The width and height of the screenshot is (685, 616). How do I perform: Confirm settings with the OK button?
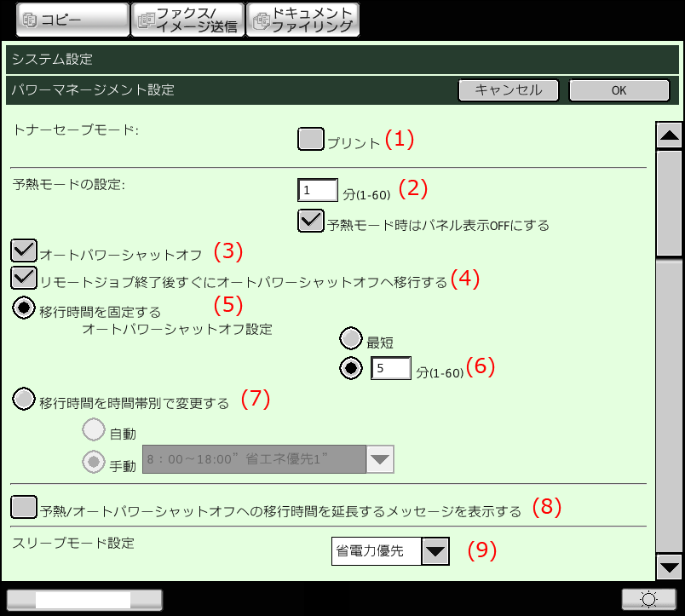[619, 90]
